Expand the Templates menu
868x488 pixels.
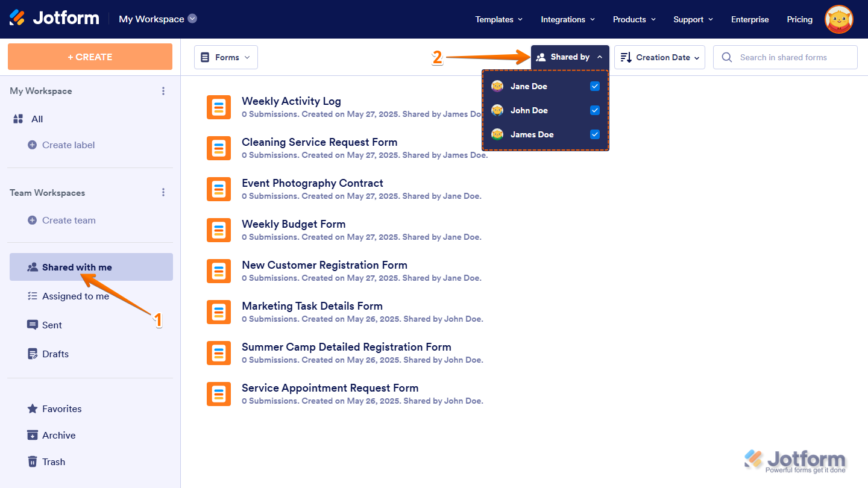pos(499,19)
